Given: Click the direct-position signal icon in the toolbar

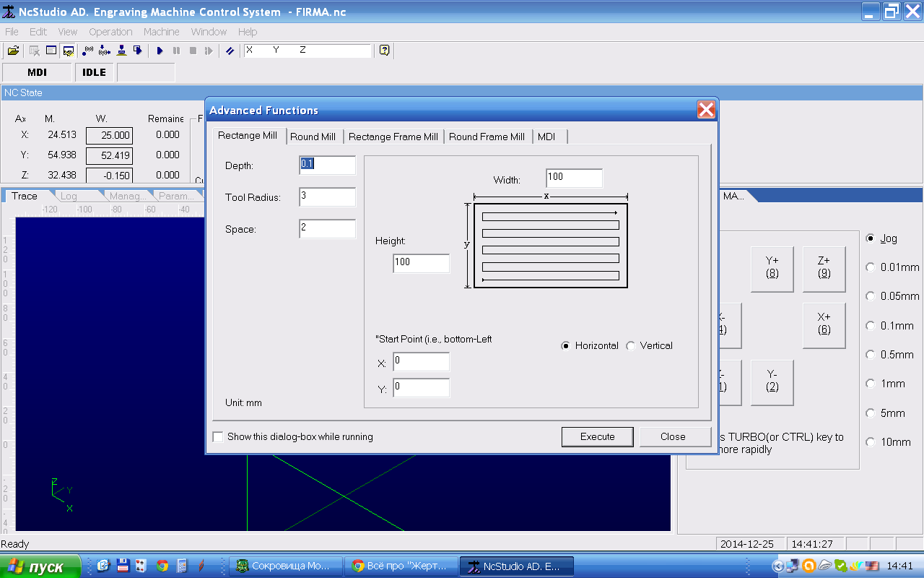Looking at the screenshot, I should [88, 51].
